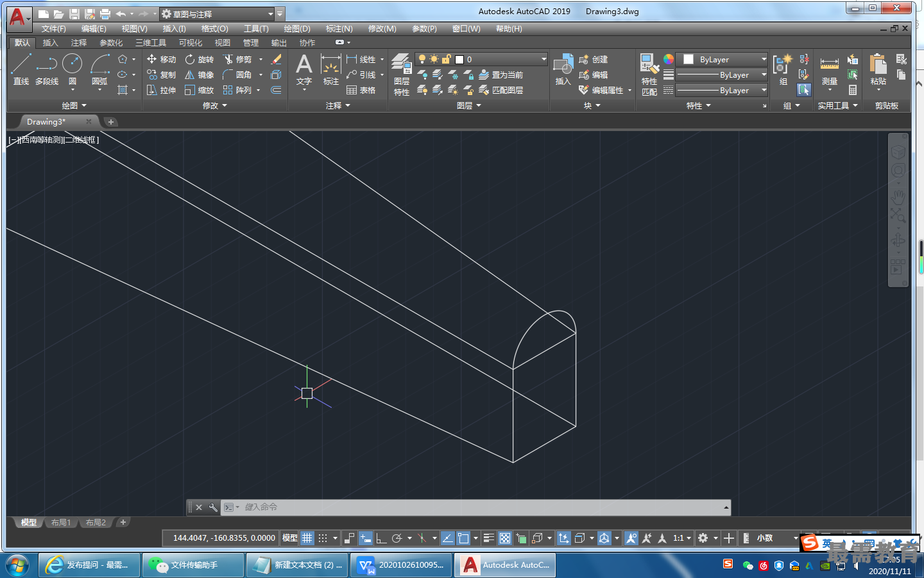Click the 旋转 rotate tool
Viewport: 924px width, 578px height.
[200, 59]
